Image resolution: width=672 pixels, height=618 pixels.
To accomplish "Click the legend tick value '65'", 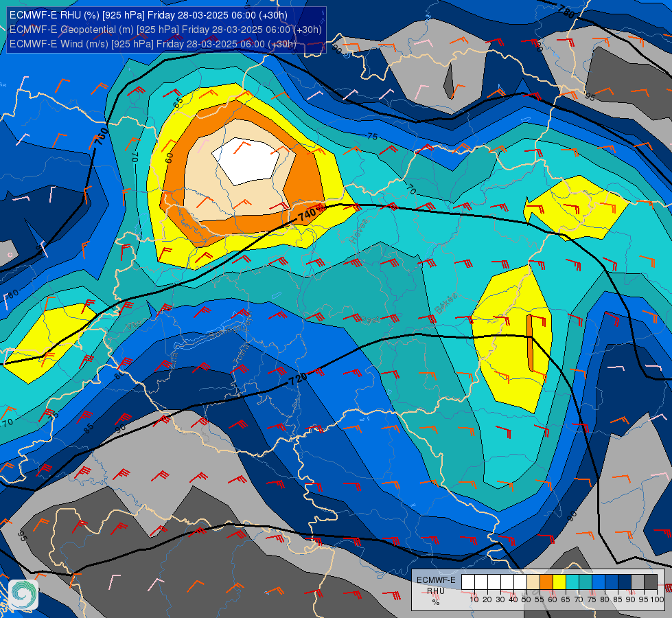I will pyautogui.click(x=566, y=599).
